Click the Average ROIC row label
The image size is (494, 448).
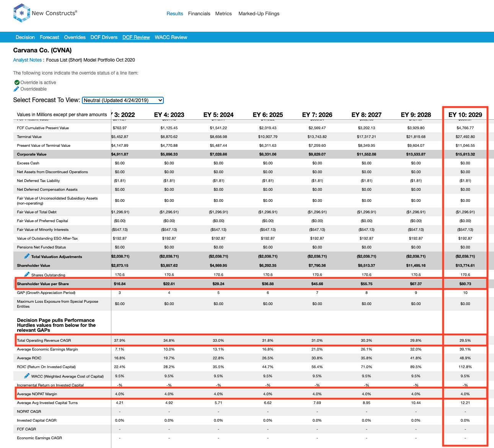[x=29, y=358]
